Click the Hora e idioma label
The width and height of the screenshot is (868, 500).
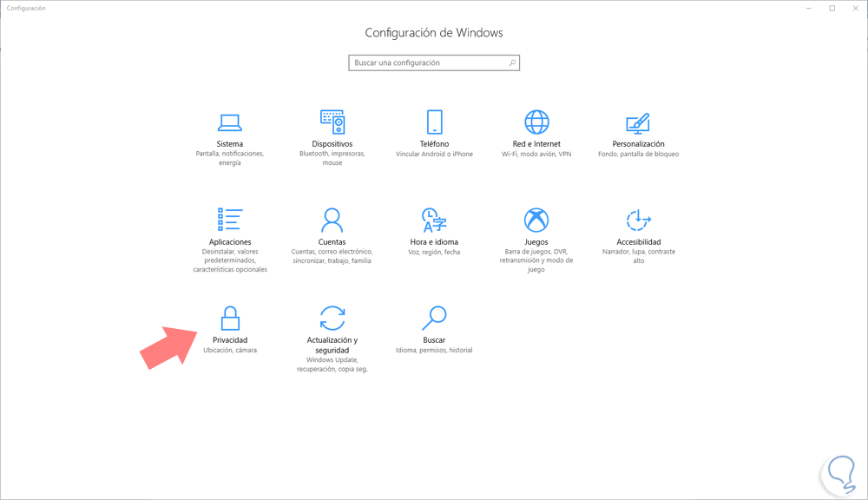point(434,242)
